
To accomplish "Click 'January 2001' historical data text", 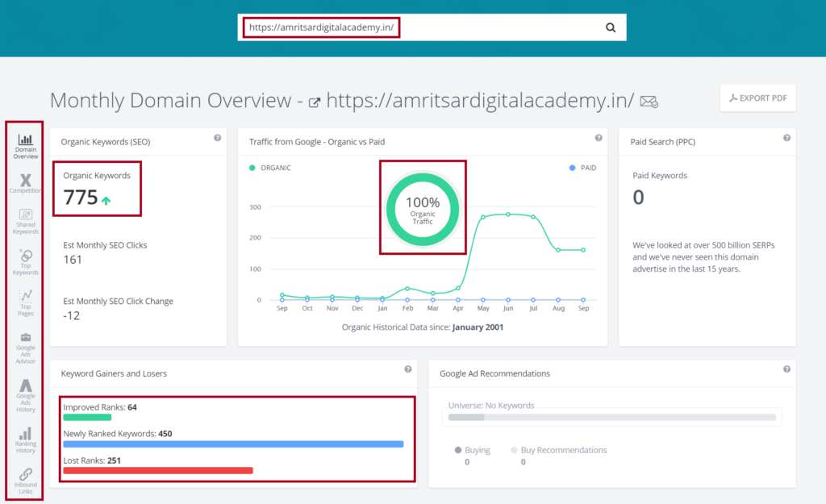I will click(478, 327).
